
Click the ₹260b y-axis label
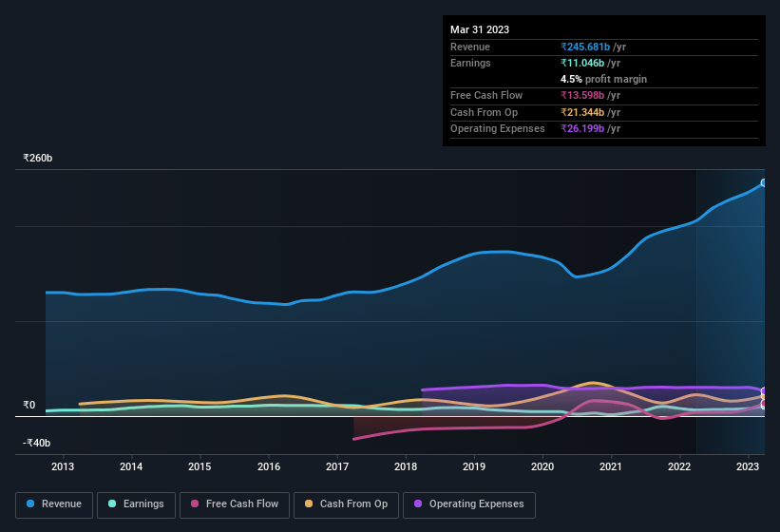point(37,158)
